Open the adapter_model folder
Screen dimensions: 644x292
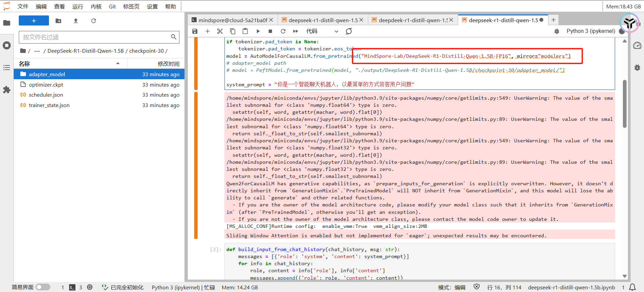click(x=47, y=75)
